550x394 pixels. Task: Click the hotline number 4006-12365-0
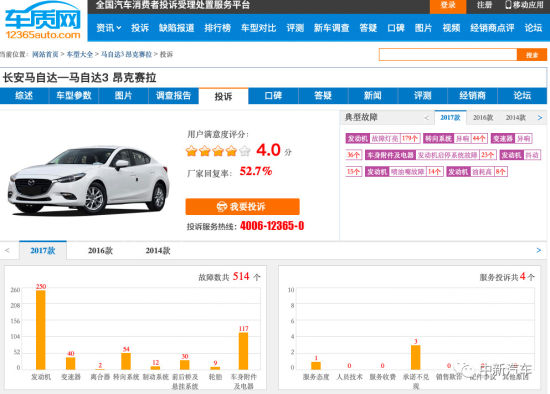[272, 226]
